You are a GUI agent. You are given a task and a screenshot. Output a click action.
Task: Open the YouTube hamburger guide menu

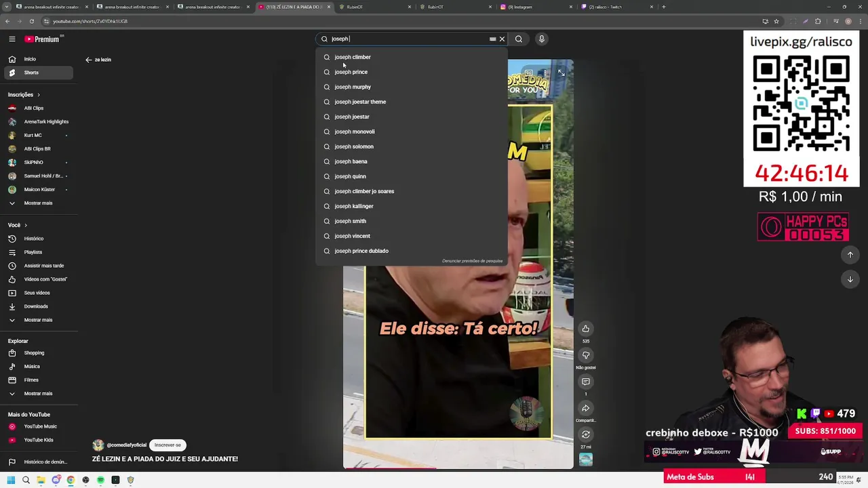[12, 39]
